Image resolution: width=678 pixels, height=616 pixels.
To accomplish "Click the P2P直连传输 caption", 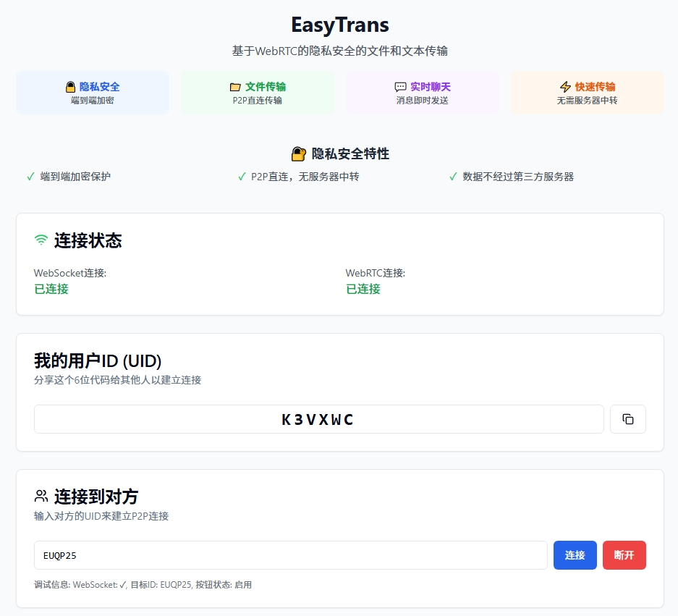I will [258, 101].
